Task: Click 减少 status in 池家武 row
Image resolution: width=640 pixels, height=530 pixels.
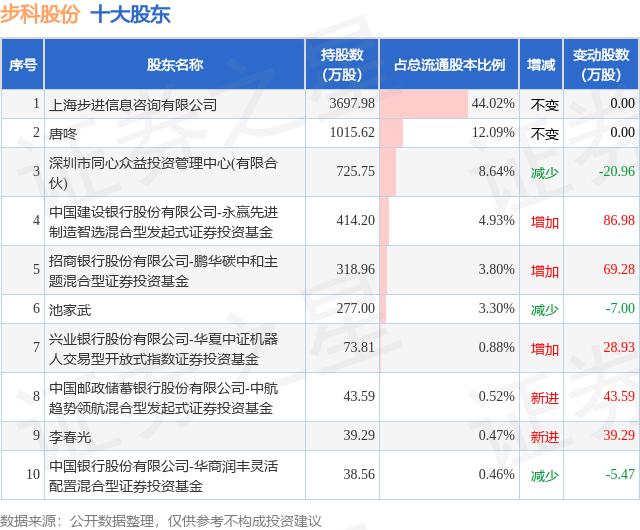Action: coord(544,310)
